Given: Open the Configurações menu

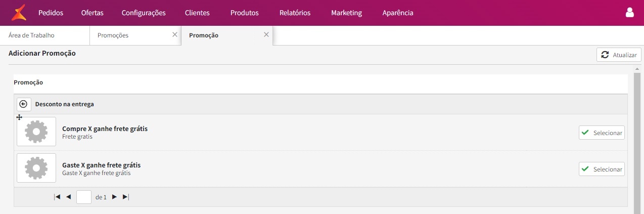Looking at the screenshot, I should point(144,13).
